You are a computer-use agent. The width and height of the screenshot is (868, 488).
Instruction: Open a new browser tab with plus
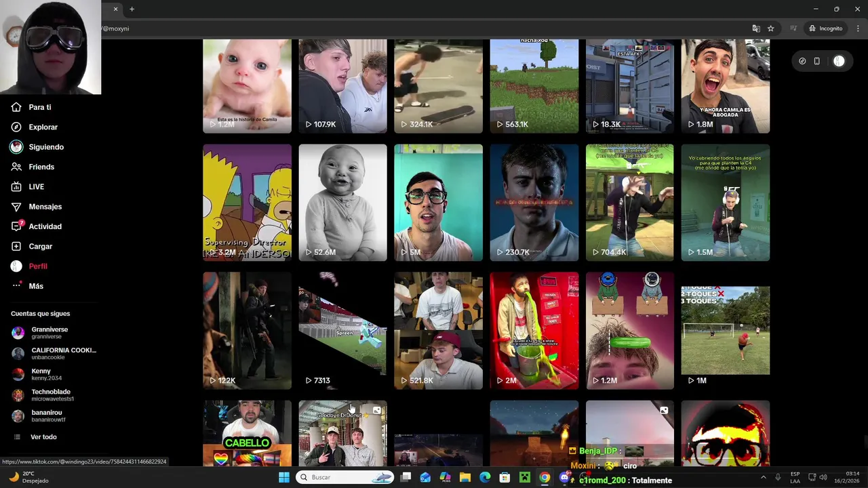132,9
